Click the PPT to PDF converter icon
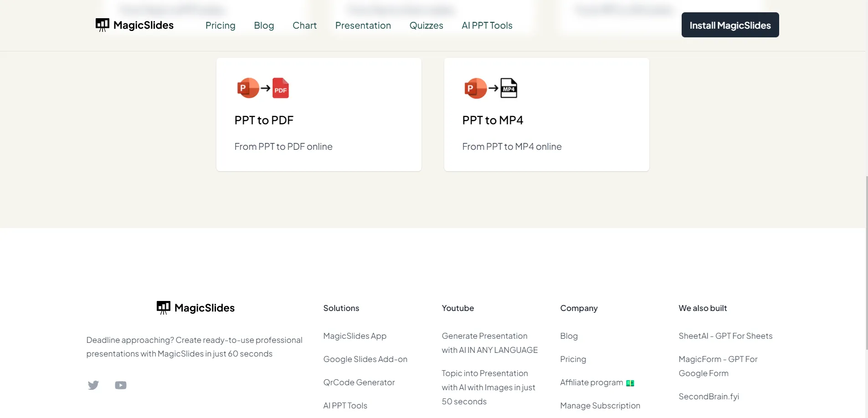 [x=263, y=88]
